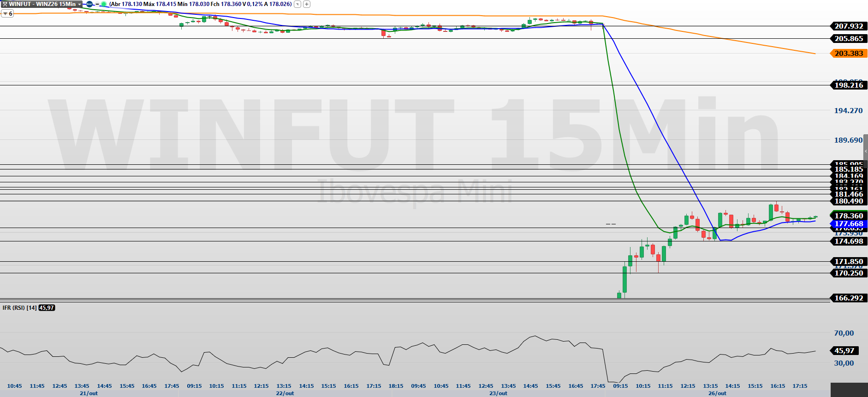Click the 194.270 price axis value
Screen dimensions: 868x397
(x=848, y=111)
